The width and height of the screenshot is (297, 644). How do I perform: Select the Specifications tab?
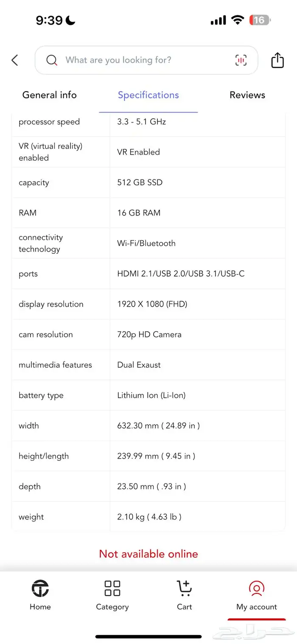click(x=148, y=95)
